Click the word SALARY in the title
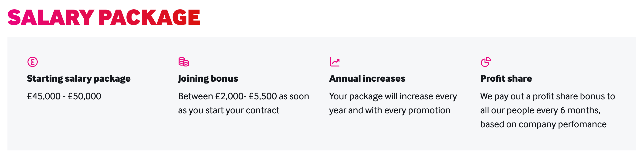This screenshot has height=160, width=644. 51,17
